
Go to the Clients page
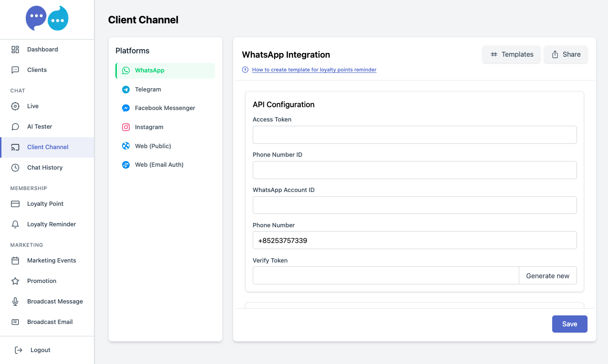tap(47, 70)
